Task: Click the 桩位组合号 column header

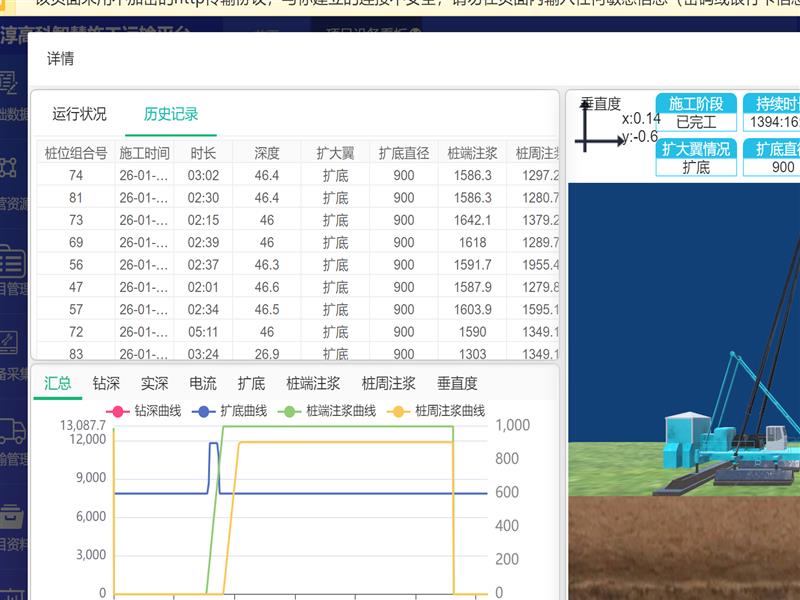Action: (76, 153)
